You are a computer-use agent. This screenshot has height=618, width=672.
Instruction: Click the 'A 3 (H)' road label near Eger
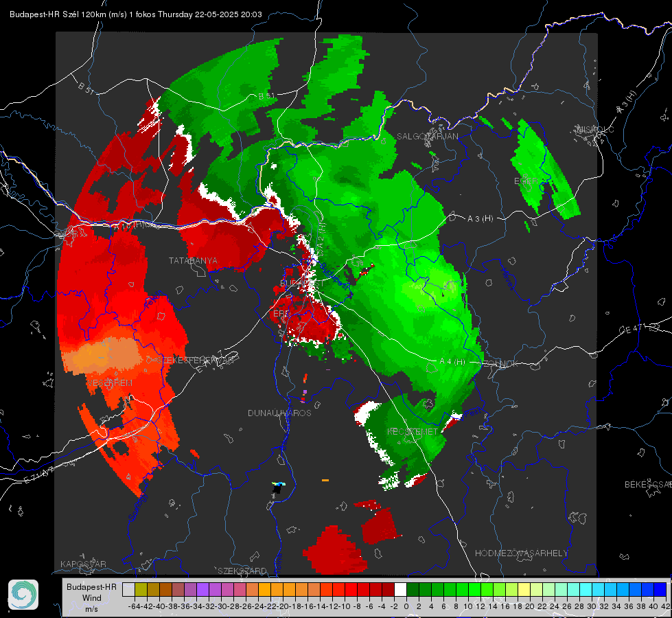(480, 218)
